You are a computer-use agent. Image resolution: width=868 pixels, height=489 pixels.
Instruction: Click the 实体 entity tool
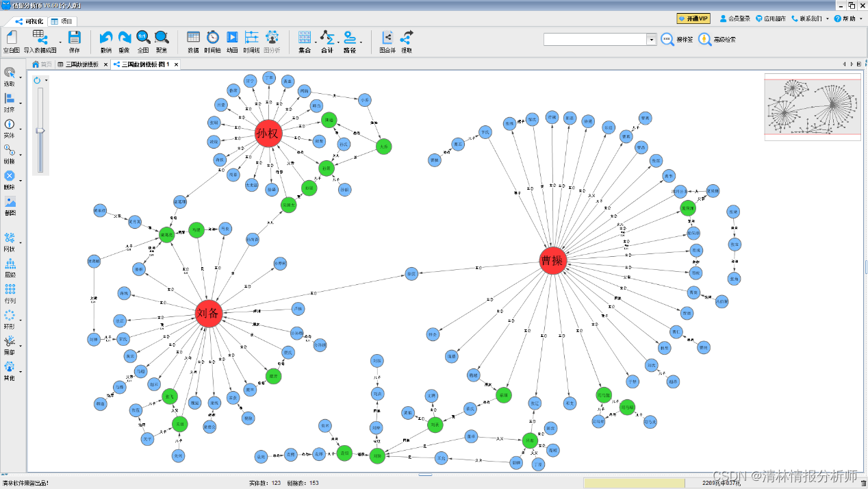[10, 128]
